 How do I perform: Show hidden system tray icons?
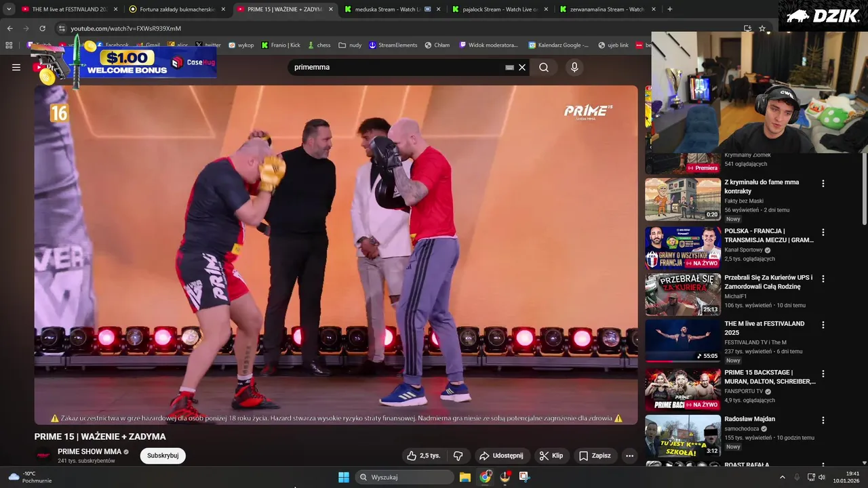click(x=783, y=477)
